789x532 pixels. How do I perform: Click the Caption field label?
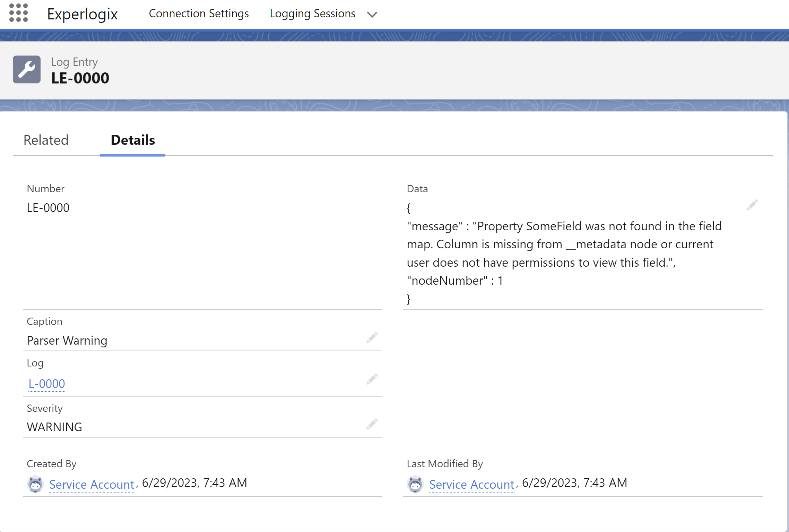click(45, 321)
